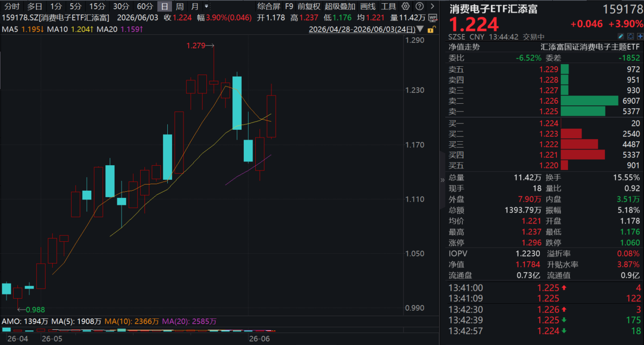Toggle the date range lock icon
This screenshot has height=345, width=644.
431,29
